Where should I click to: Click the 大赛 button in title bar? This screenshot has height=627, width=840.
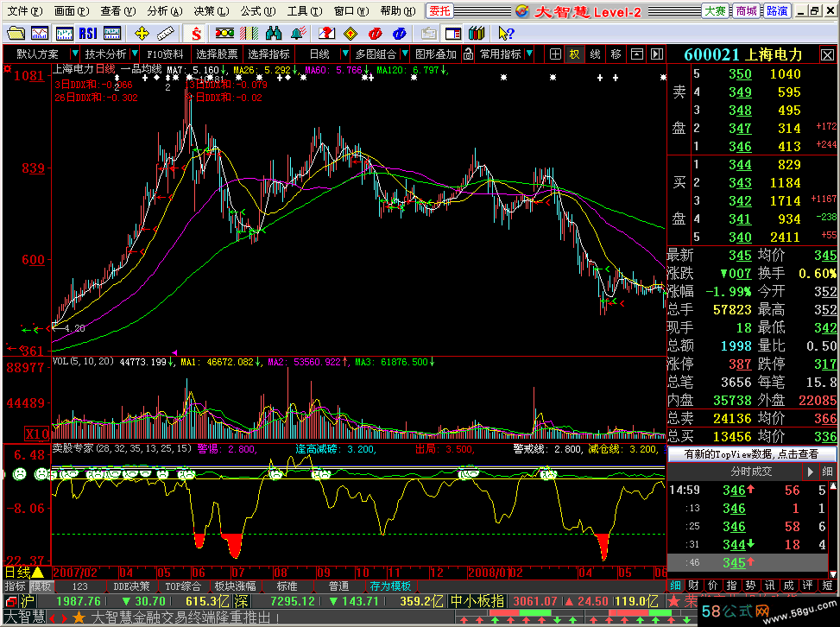pos(715,10)
